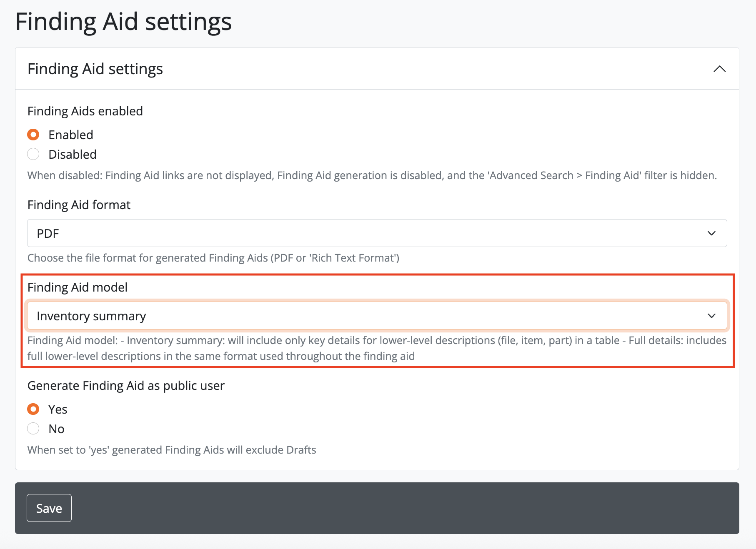
Task: Collapse the Finding Aid settings chevron
Action: click(x=719, y=69)
